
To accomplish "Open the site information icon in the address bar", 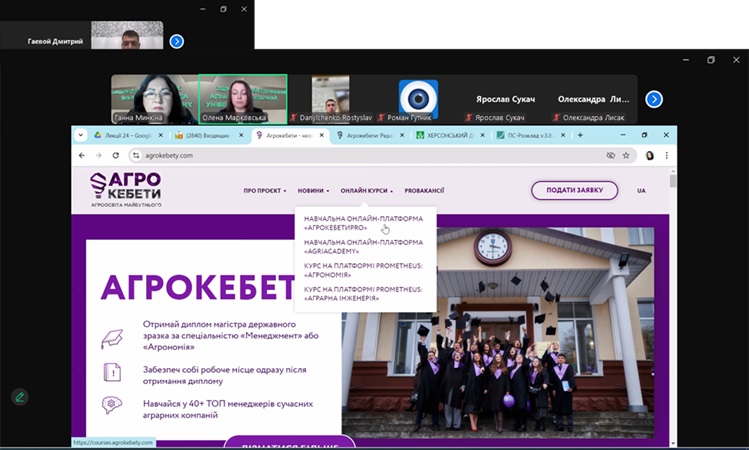I will 136,155.
